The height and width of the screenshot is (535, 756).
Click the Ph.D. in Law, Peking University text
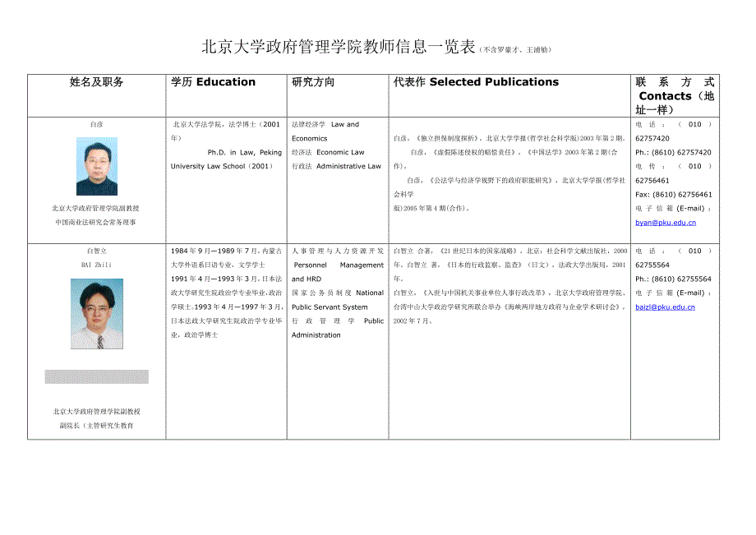(x=226, y=159)
